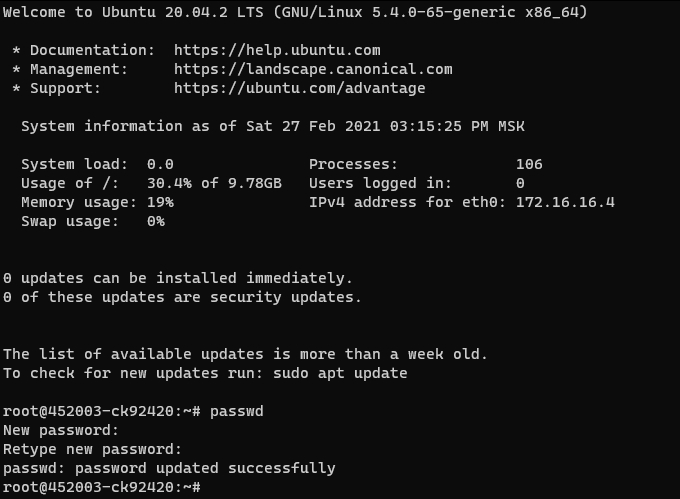Open the landscape.canonical.com management URL

tap(313, 69)
